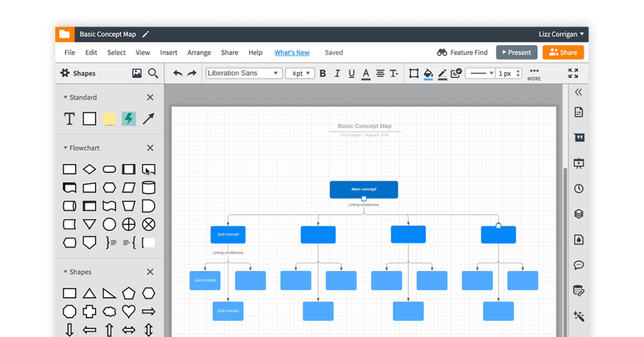Open the File menu
This screenshot has width=644, height=337.
pyautogui.click(x=70, y=53)
